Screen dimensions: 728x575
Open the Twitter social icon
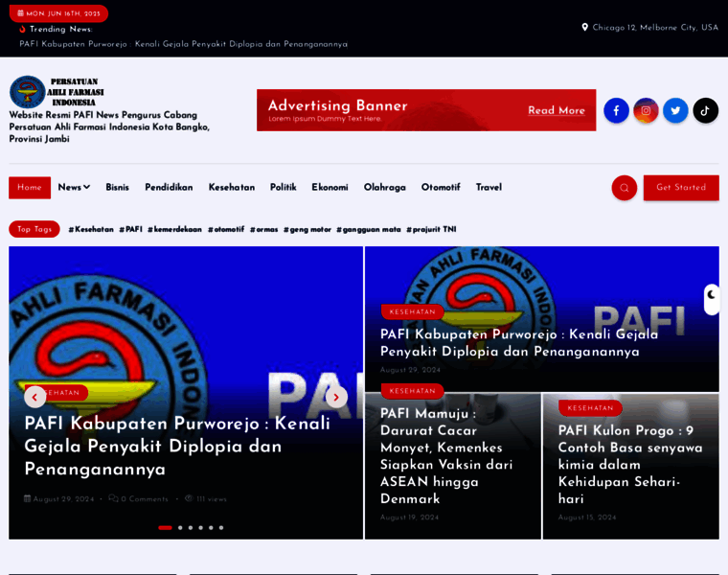click(675, 110)
